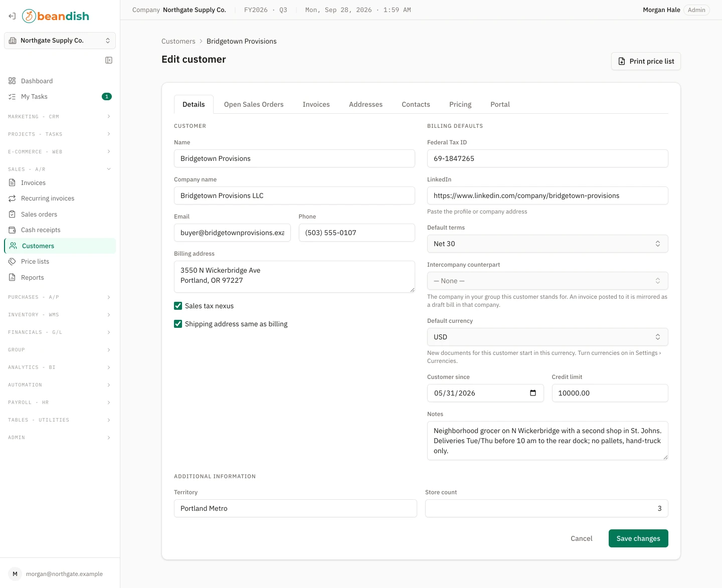Click the Billing address text area
Viewport: 722px width, 588px height.
click(294, 277)
